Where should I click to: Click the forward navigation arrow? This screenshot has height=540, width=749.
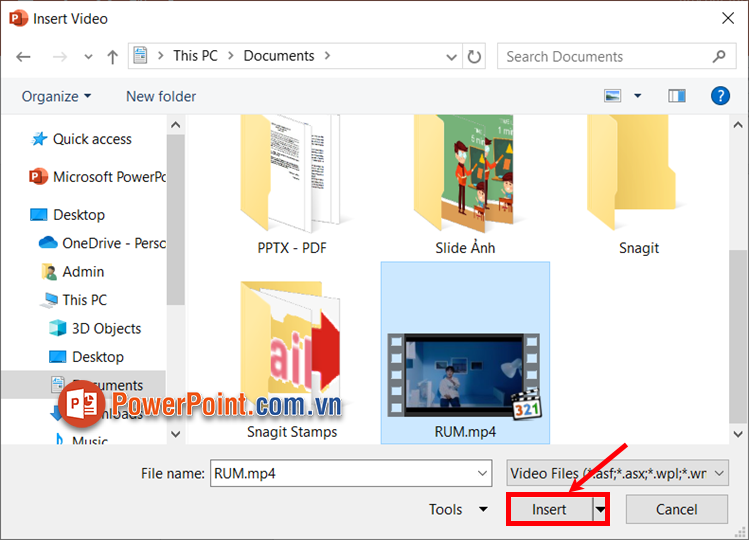60,57
